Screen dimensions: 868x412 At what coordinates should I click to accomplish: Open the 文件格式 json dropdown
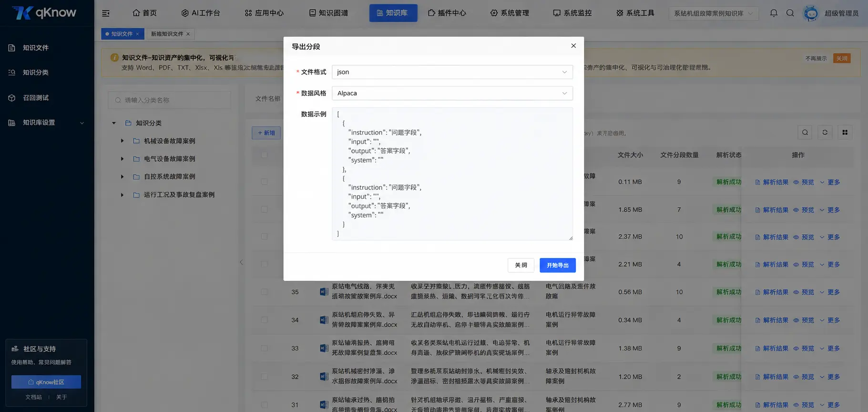452,72
